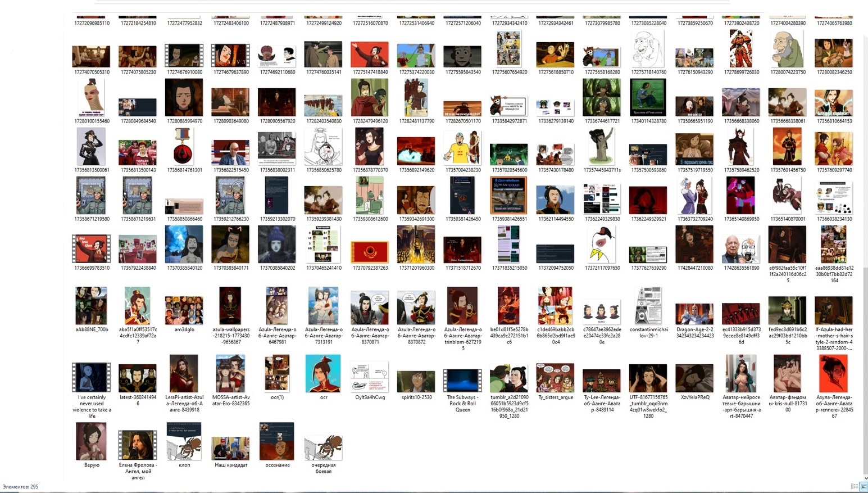Image resolution: width=868 pixels, height=493 pixels.
Task: Select the 17372117097650 bird cartoon thumbnail
Action: (602, 245)
